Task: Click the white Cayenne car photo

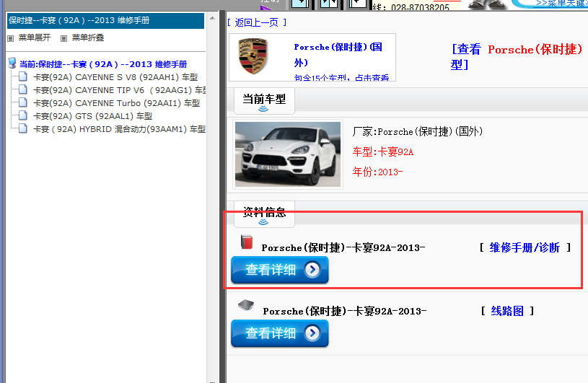Action: click(288, 154)
